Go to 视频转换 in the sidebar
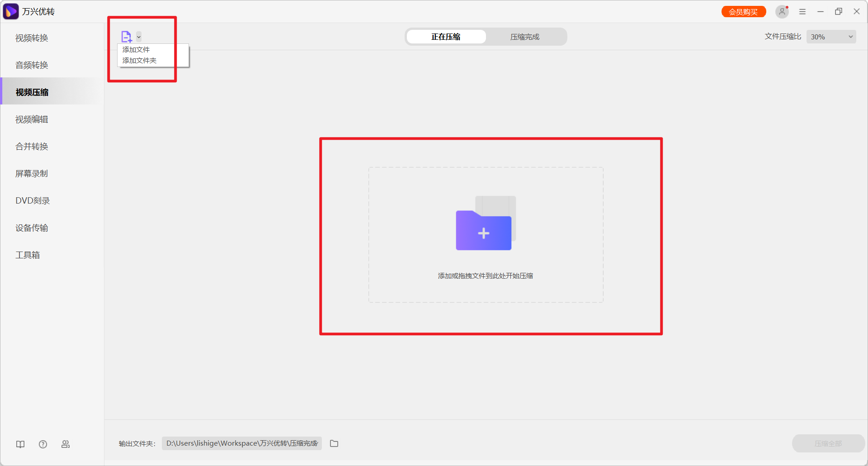This screenshot has height=466, width=868. [x=32, y=38]
